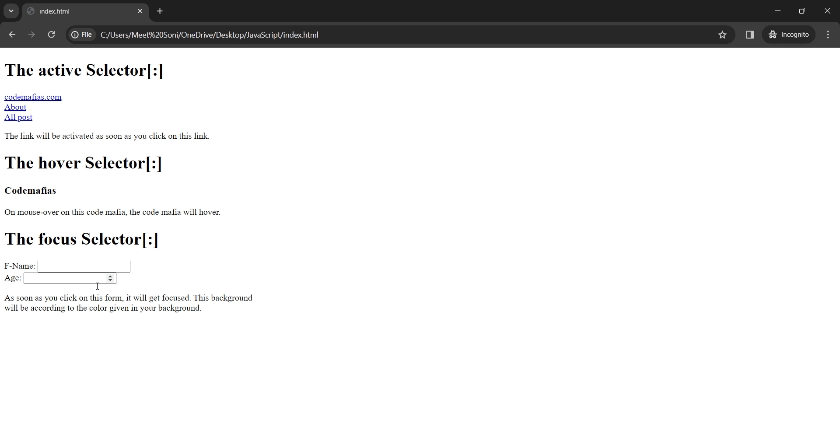The image size is (840, 446).
Task: Open the codemafias.com link
Action: (x=33, y=97)
